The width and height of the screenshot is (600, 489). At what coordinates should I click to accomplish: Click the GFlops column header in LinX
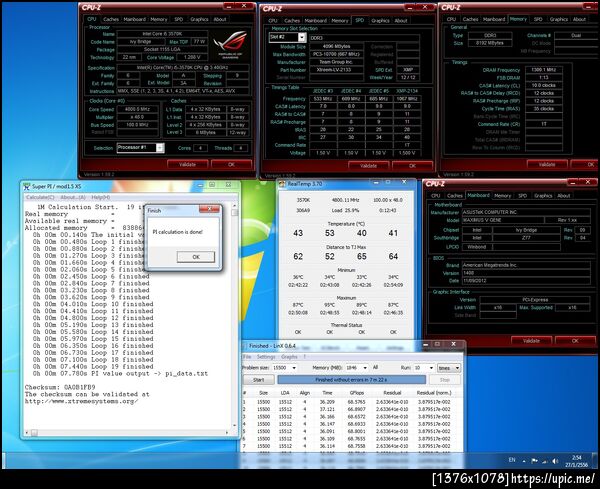point(357,393)
